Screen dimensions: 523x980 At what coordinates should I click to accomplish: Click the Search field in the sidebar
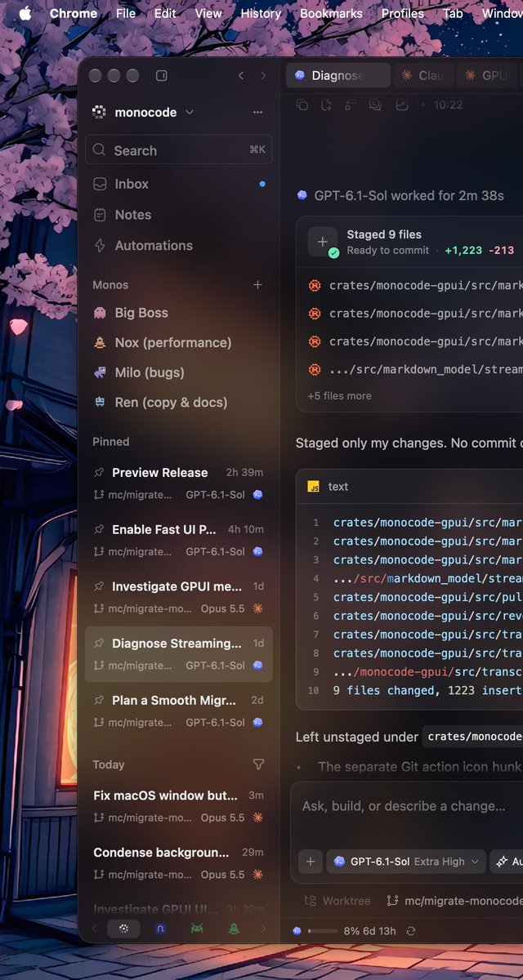[178, 149]
